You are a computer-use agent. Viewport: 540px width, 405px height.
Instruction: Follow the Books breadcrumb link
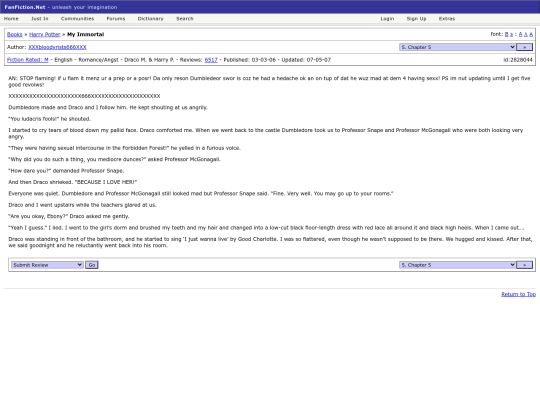pos(14,34)
